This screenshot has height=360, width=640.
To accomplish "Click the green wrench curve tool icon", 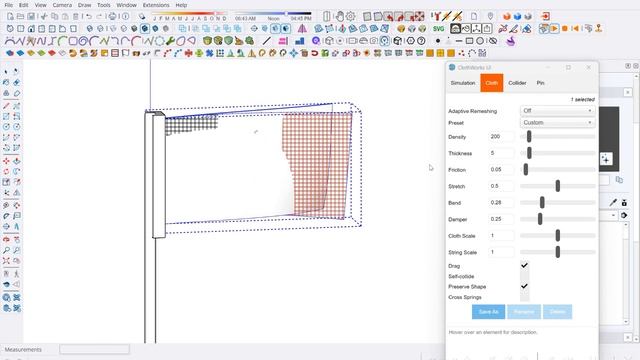I will [x=170, y=41].
